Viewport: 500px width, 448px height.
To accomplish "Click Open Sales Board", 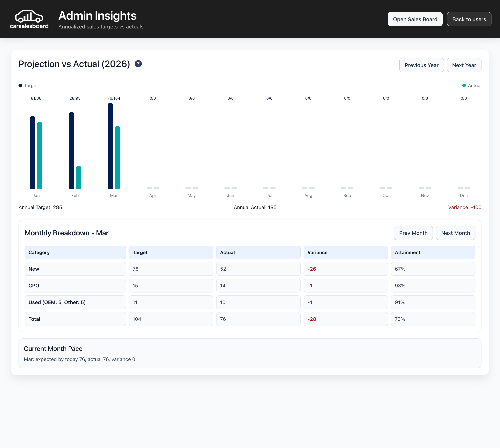I will pos(415,19).
